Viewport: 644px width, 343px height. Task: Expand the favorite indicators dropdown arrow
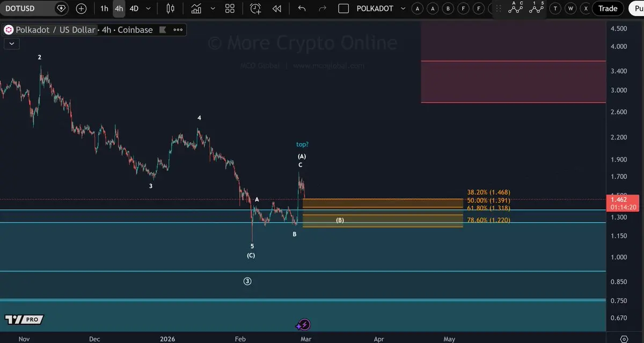(213, 9)
